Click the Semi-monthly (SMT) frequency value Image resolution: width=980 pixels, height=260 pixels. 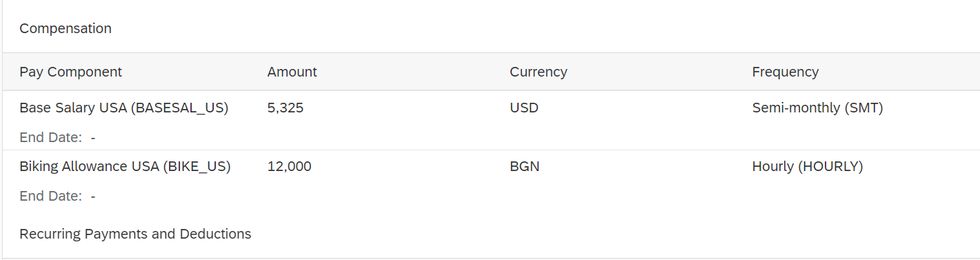(x=817, y=108)
